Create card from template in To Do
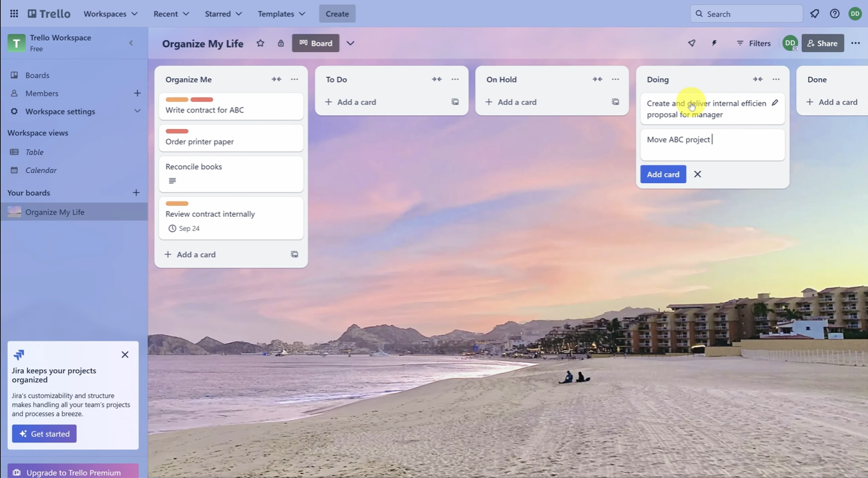This screenshot has height=478, width=868. pos(455,102)
